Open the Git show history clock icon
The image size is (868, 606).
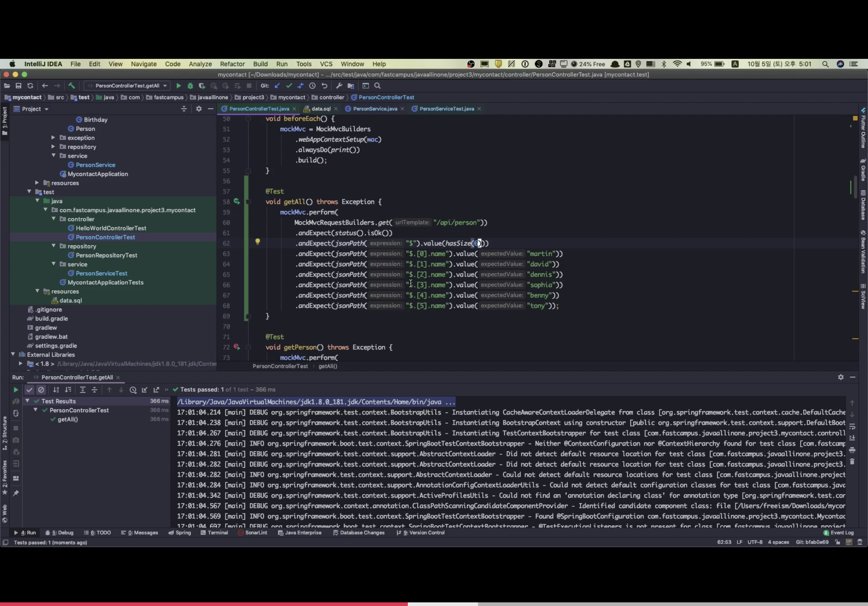(x=312, y=86)
